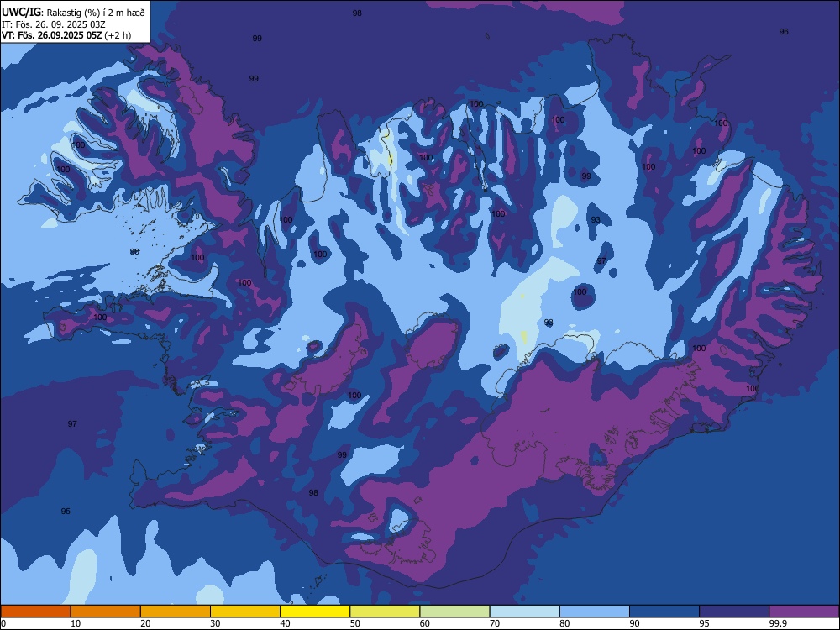Click the '60' tick label on the legend
Screen dimensions: 840x630
pos(425,623)
